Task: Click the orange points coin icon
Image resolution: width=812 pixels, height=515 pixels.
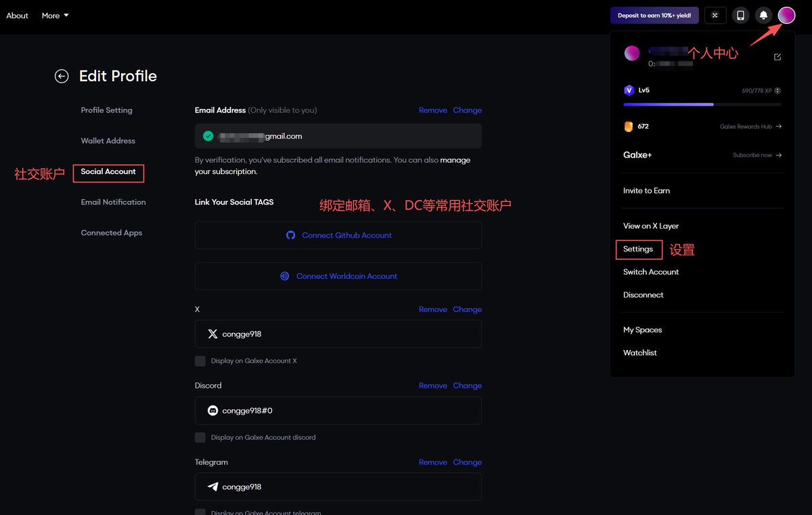Action: click(x=629, y=127)
